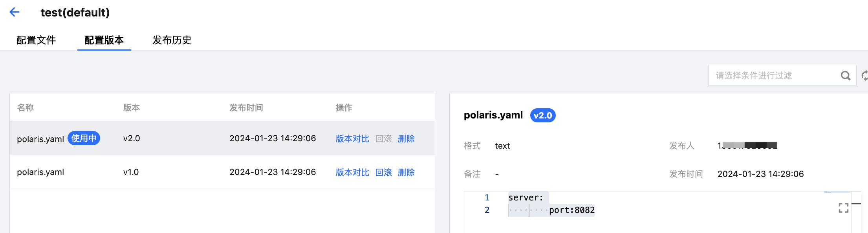Click 回滚 for version v1.0
Screen dimensions: 868x233
[384, 172]
